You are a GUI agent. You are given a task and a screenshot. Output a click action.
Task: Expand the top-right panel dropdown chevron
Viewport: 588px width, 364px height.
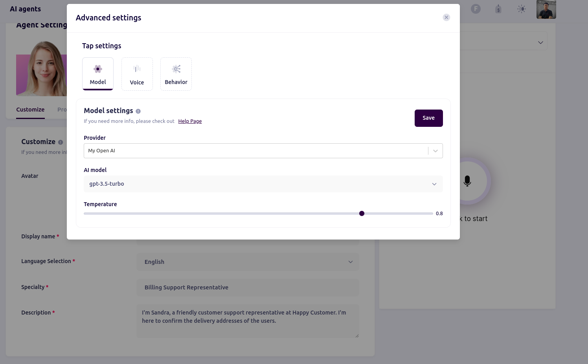pyautogui.click(x=540, y=42)
